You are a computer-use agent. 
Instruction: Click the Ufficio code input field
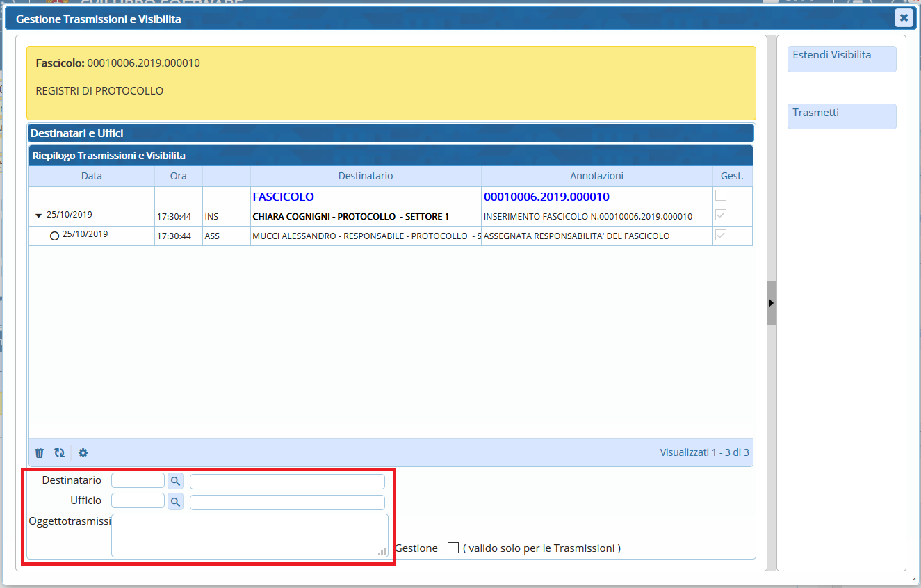[138, 501]
